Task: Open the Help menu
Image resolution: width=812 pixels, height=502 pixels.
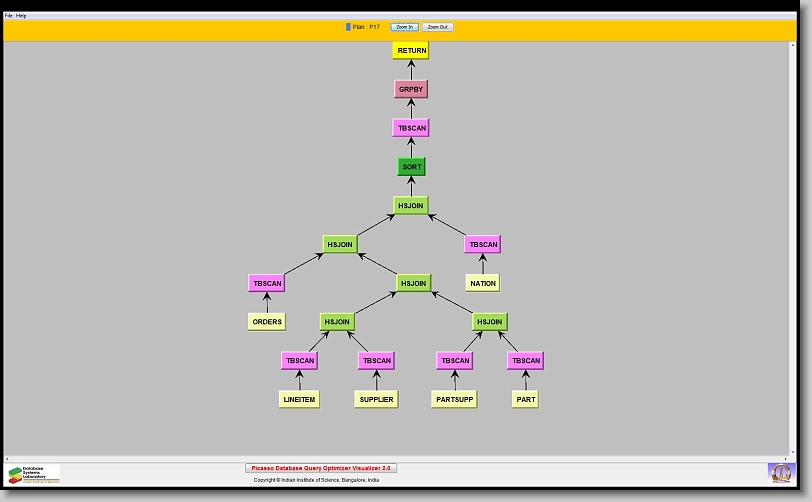Action: [21, 16]
